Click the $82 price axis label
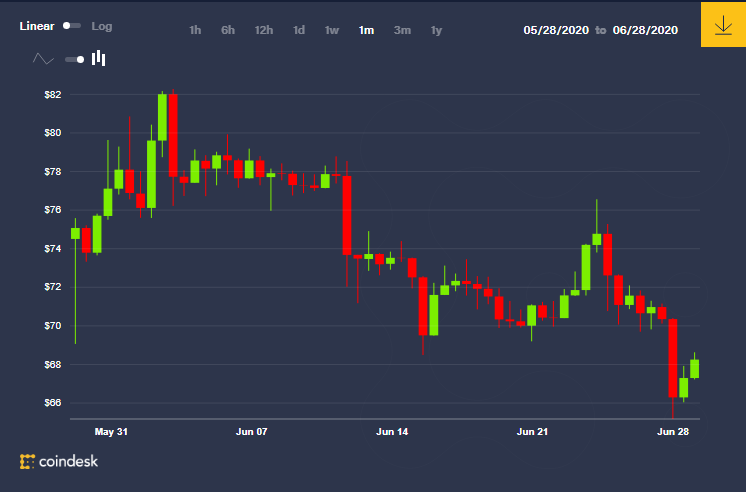 click(53, 95)
